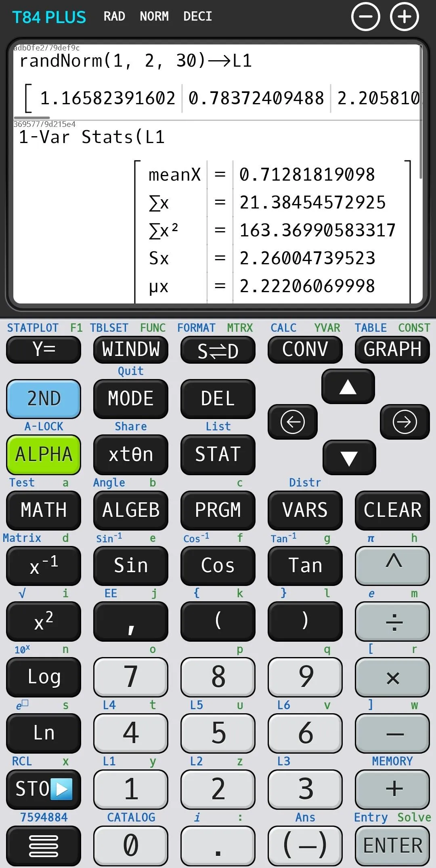Tap the left arrow navigation key
The height and width of the screenshot is (868, 436).
click(x=293, y=422)
